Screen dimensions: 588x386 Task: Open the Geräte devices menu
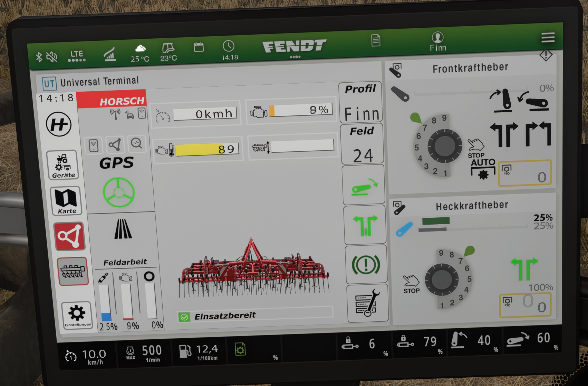[63, 165]
